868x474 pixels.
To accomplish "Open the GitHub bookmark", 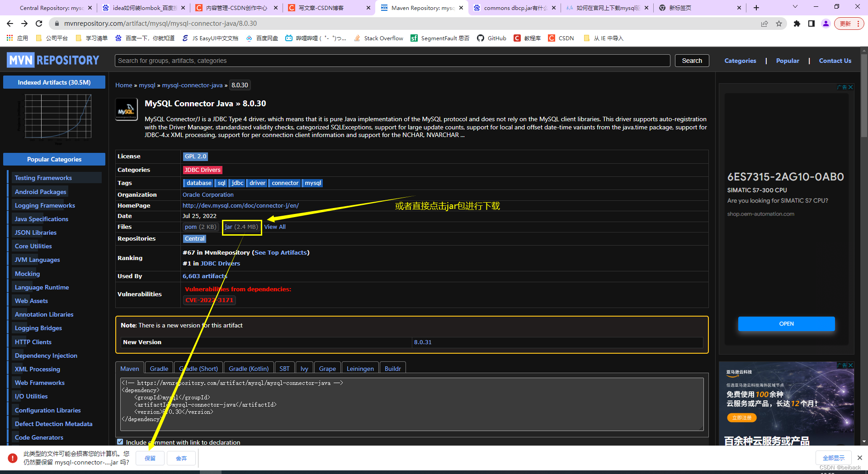I will [x=491, y=38].
